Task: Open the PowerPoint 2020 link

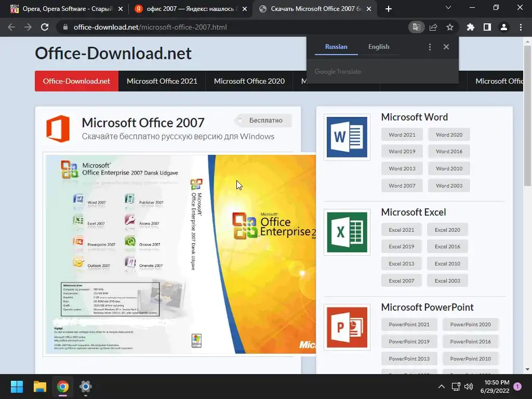Action: pos(471,324)
